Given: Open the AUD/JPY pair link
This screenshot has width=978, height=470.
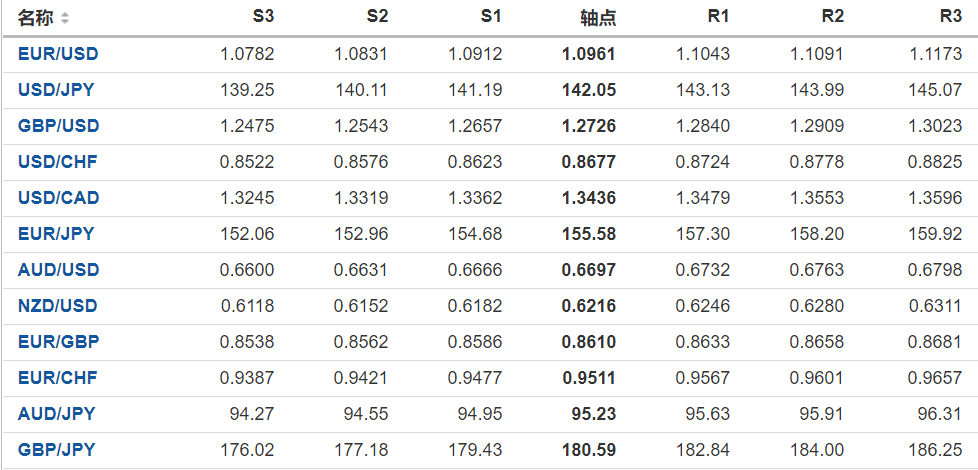Looking at the screenshot, I should click(x=56, y=414).
